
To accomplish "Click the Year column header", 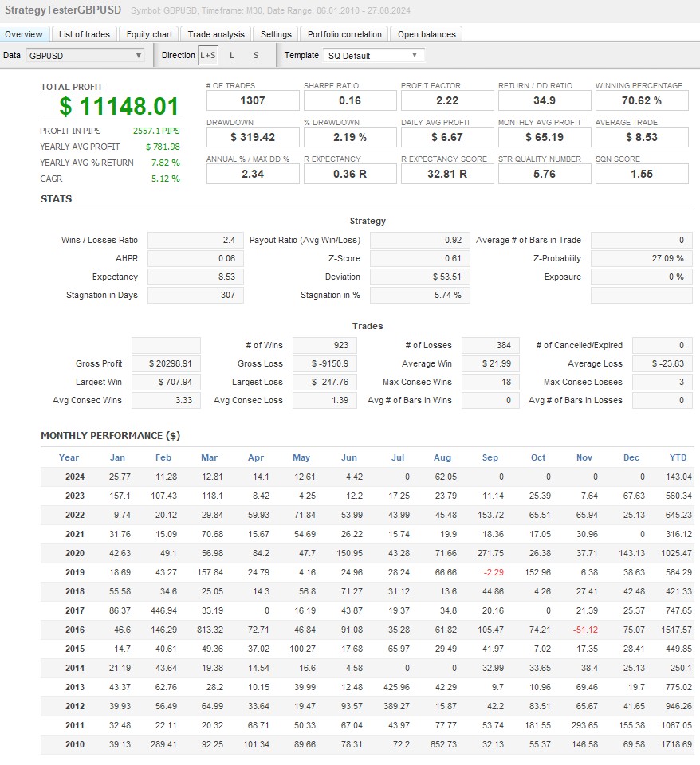I will [x=69, y=457].
